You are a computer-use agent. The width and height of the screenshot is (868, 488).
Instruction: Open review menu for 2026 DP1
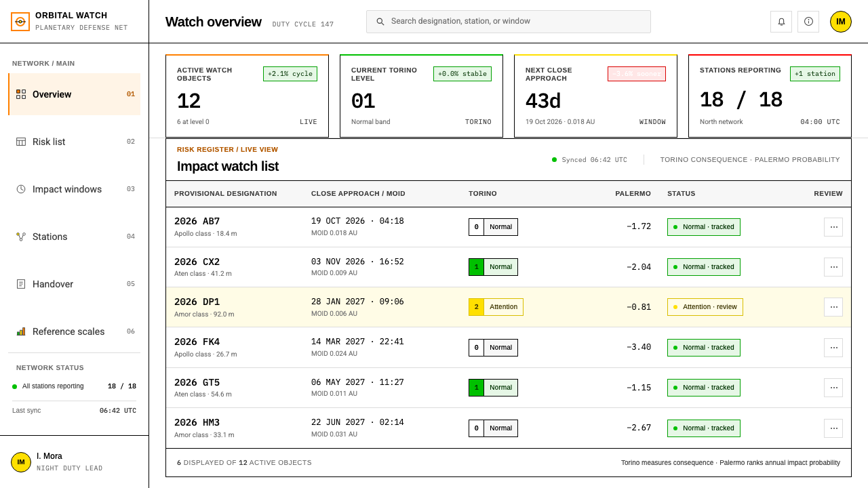[x=833, y=307]
